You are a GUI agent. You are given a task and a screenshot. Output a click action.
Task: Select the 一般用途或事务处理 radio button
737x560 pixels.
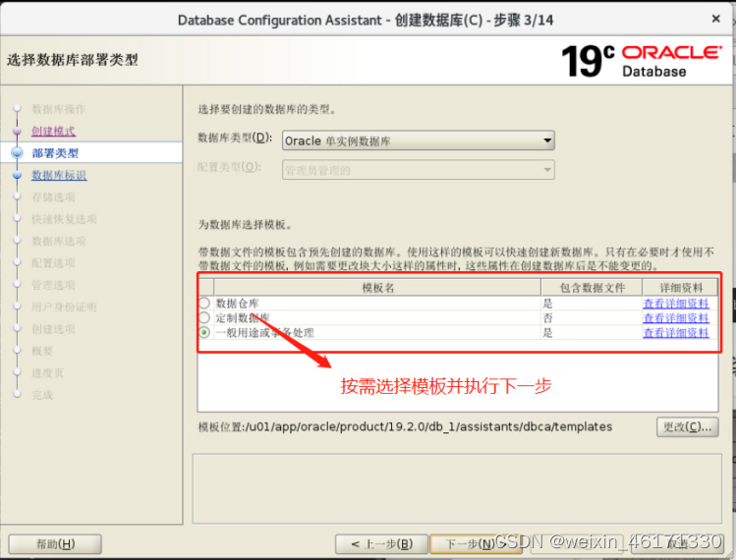tap(204, 333)
